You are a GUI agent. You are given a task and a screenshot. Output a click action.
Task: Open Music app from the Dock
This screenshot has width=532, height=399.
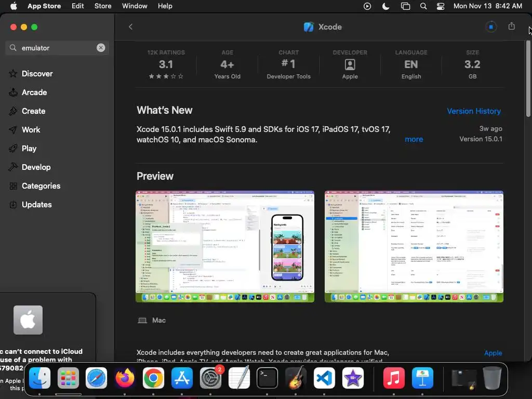pyautogui.click(x=394, y=378)
